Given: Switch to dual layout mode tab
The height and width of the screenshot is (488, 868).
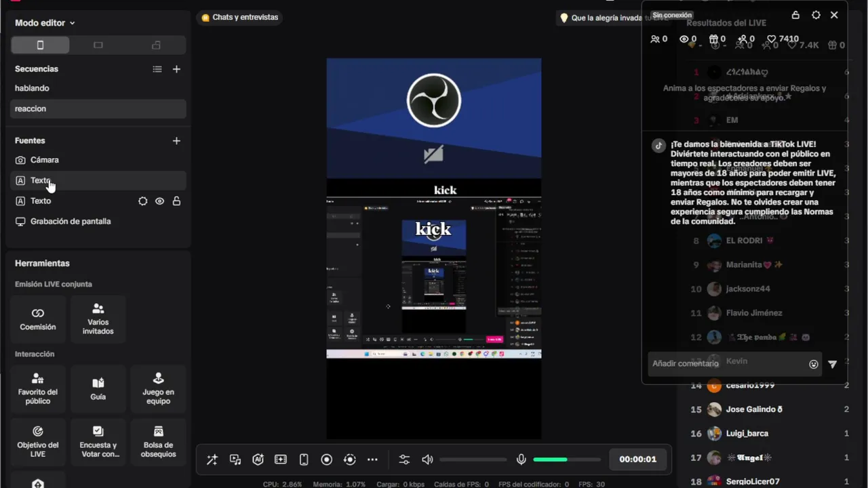Looking at the screenshot, I should pyautogui.click(x=157, y=45).
